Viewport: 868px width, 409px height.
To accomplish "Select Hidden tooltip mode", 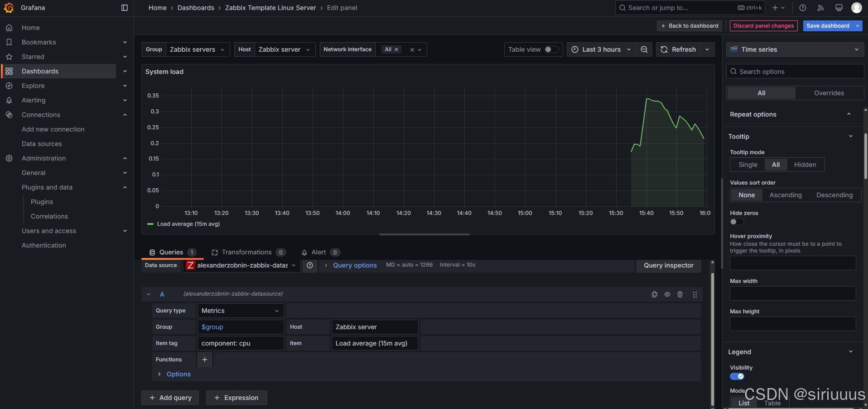I will (805, 165).
